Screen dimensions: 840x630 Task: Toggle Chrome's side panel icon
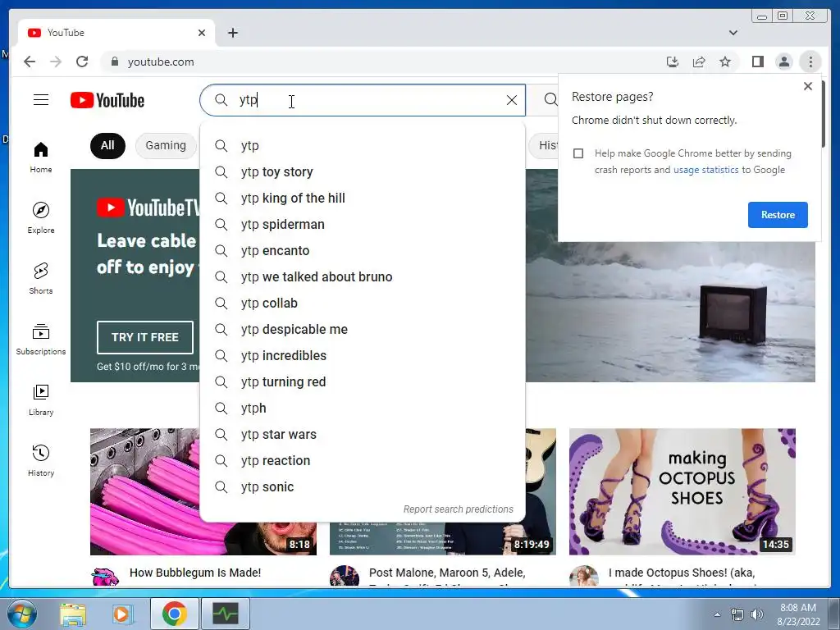pos(757,62)
